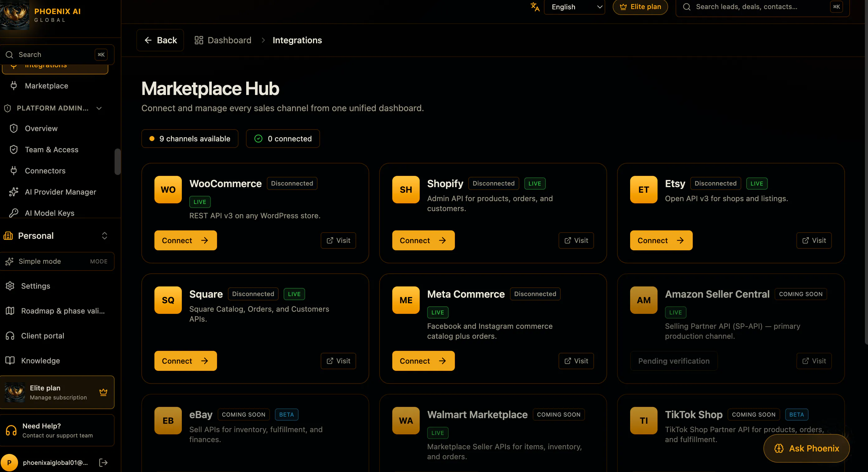Open the Ask Phoenix assistant
Viewport: 868px width, 472px height.
(x=807, y=448)
